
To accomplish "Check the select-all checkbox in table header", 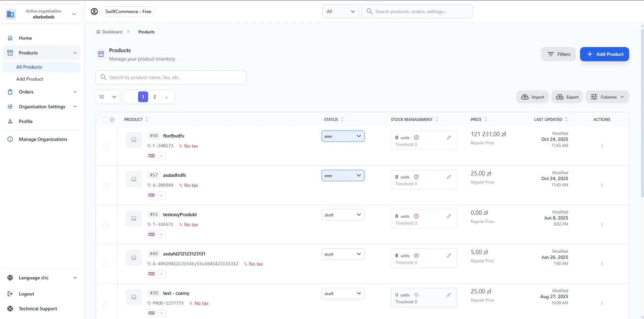I will click(x=106, y=119).
